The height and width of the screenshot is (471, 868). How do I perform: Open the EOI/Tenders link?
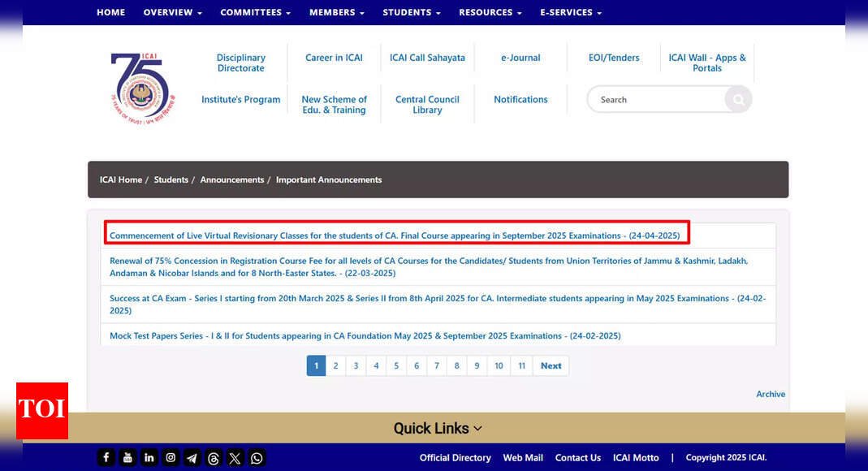pos(614,58)
